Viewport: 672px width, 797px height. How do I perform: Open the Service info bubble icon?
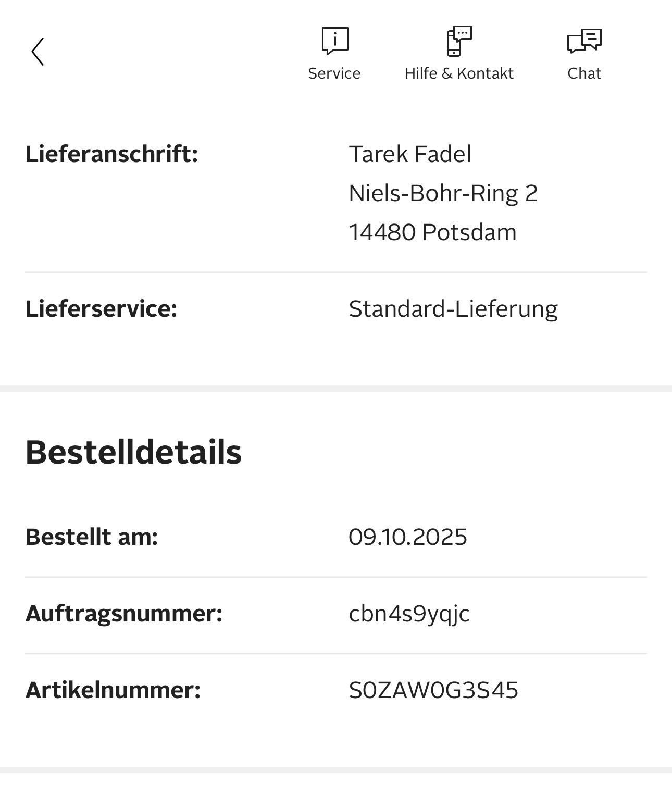point(334,41)
